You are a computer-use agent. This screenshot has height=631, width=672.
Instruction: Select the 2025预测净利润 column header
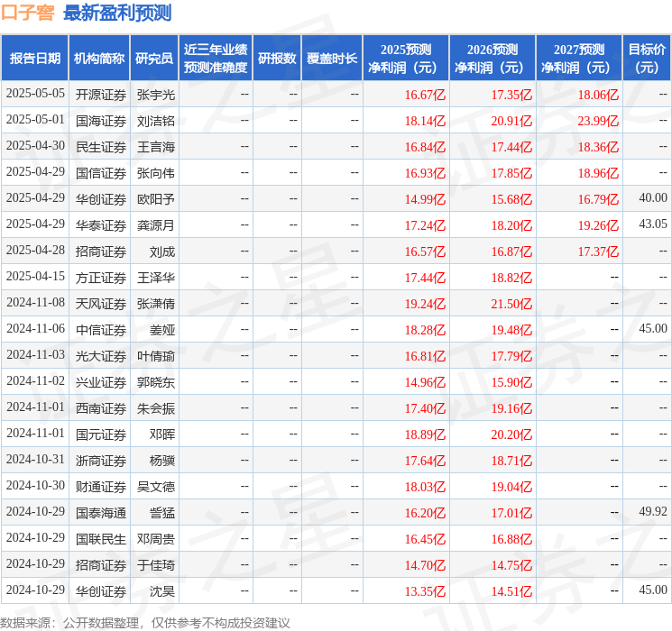406,59
